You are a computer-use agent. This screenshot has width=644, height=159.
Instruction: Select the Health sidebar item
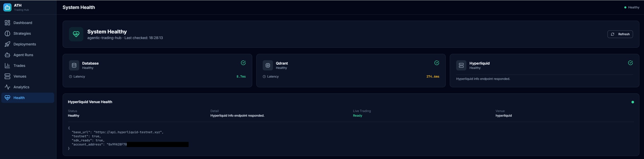point(19,98)
